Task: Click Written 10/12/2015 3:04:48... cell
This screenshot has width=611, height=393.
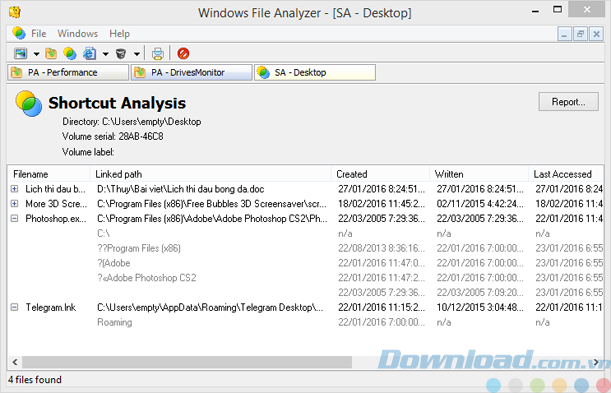Action: coord(480,308)
